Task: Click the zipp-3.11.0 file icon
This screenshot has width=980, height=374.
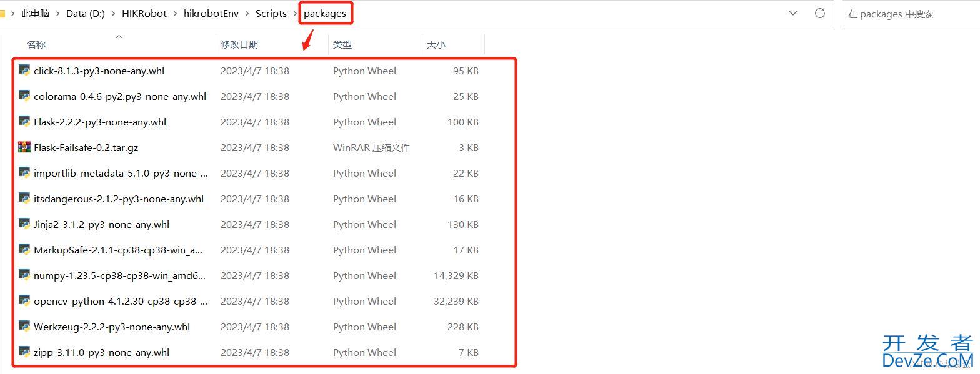Action: [x=24, y=352]
